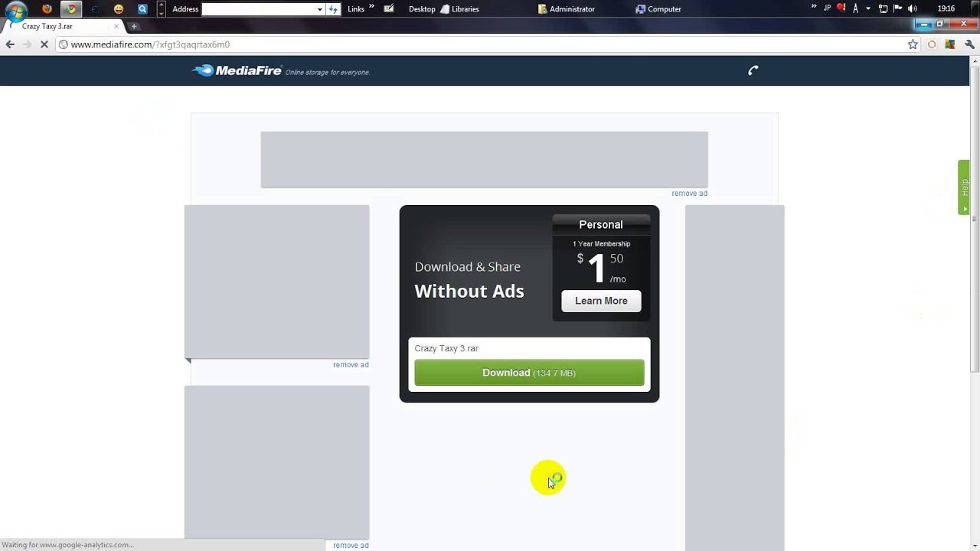Click the browser forward arrow
The height and width of the screenshot is (551, 980).
(x=27, y=44)
